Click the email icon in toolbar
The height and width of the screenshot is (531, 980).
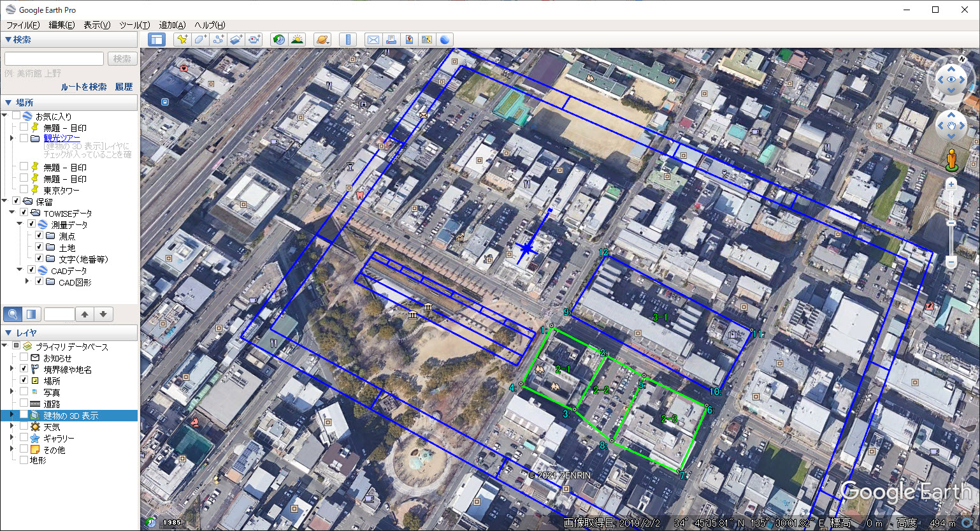373,40
